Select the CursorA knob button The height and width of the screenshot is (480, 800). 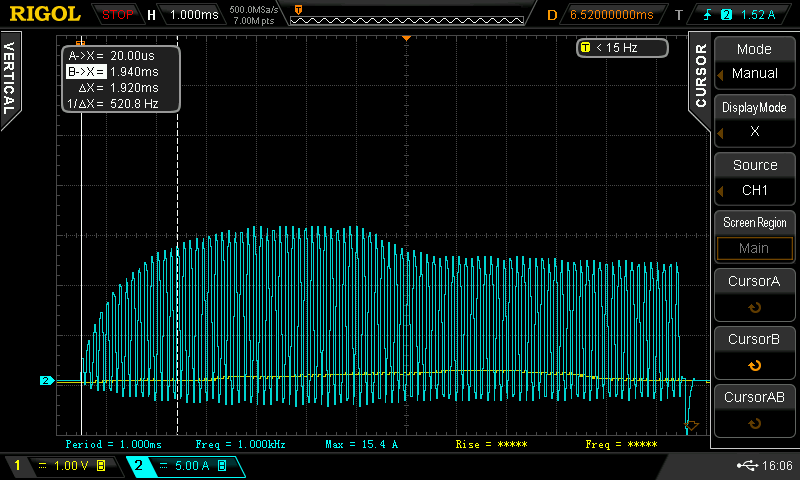pos(754,294)
